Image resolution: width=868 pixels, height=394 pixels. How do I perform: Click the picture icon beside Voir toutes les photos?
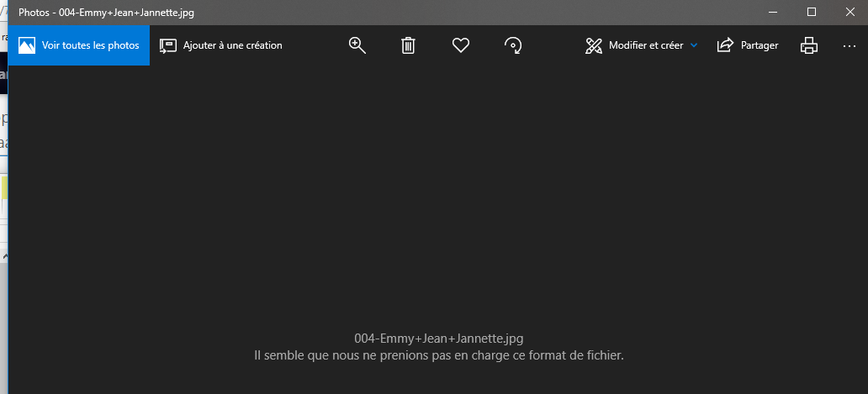[27, 45]
